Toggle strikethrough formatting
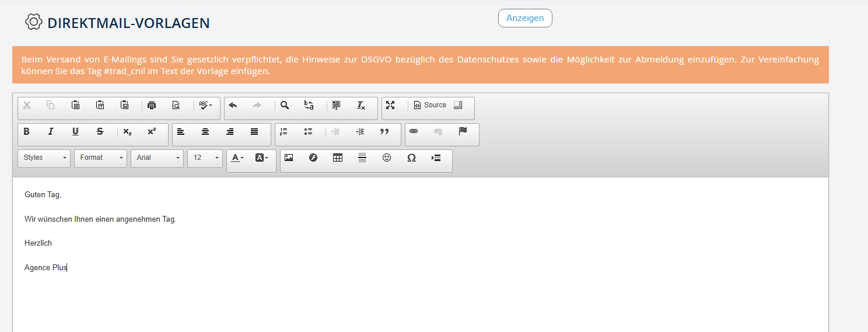This screenshot has height=332, width=868. [100, 132]
